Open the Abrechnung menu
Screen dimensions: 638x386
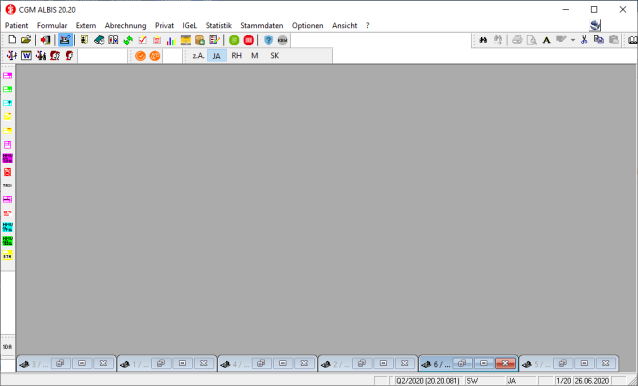click(125, 26)
